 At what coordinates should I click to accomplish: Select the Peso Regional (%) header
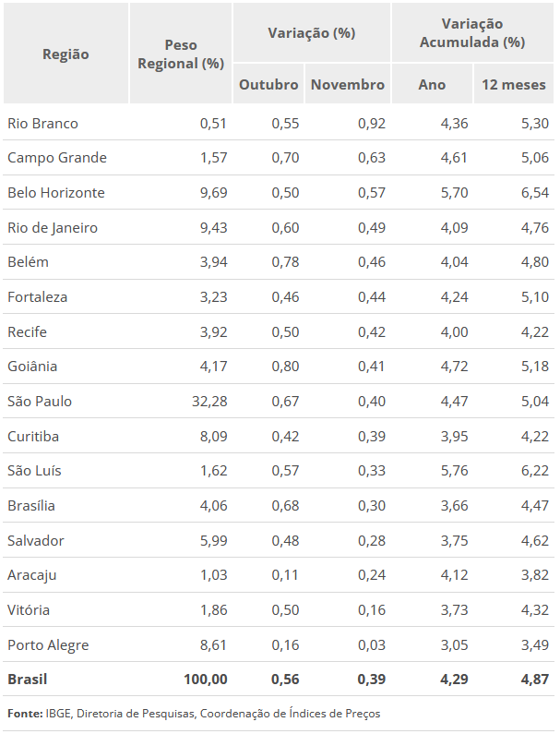tap(181, 54)
